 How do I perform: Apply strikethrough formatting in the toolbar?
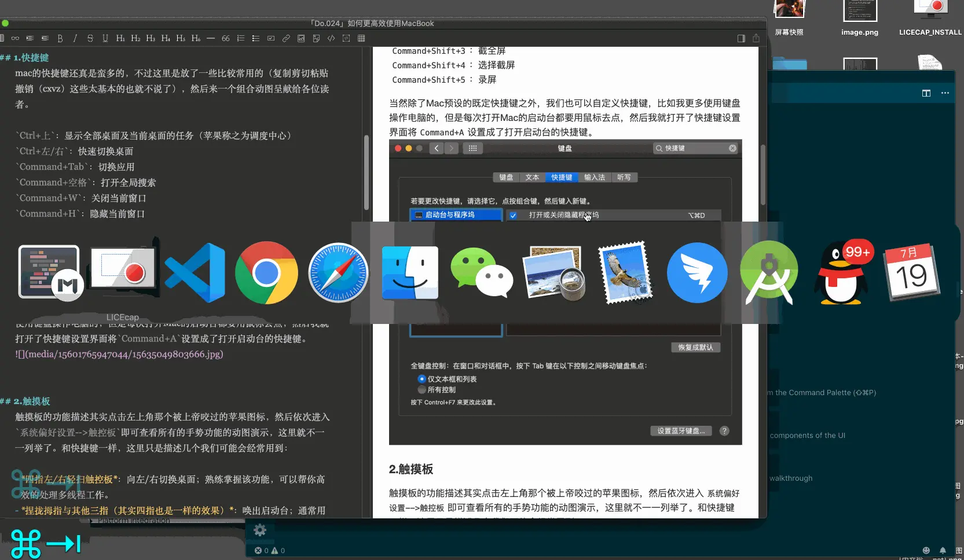click(x=90, y=38)
